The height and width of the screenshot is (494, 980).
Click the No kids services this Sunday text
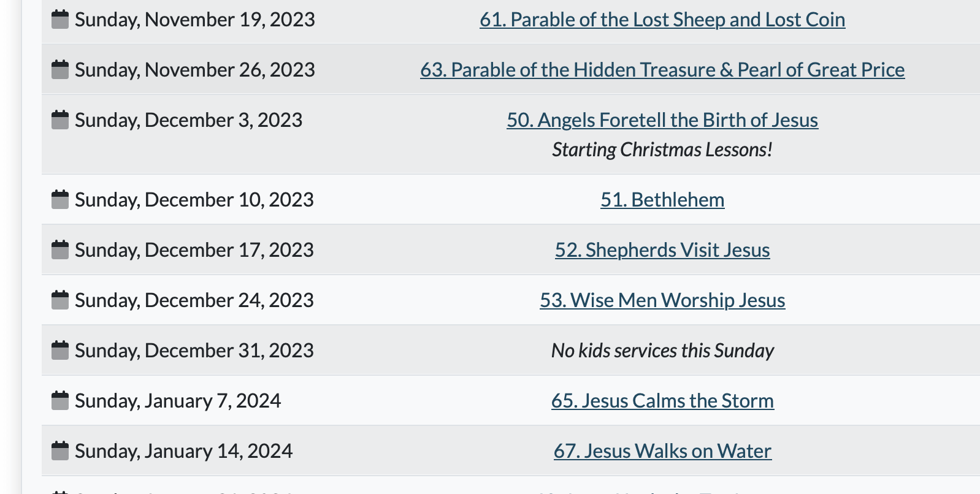pyautogui.click(x=662, y=351)
